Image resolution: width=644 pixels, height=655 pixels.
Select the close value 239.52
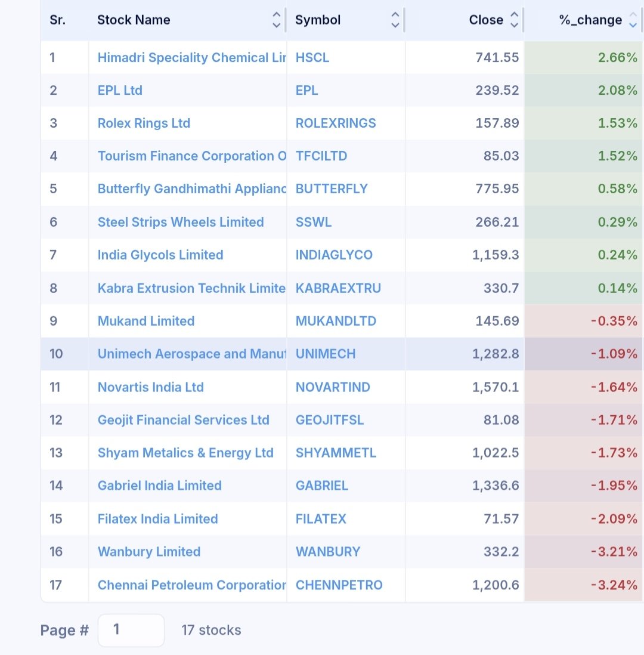497,90
